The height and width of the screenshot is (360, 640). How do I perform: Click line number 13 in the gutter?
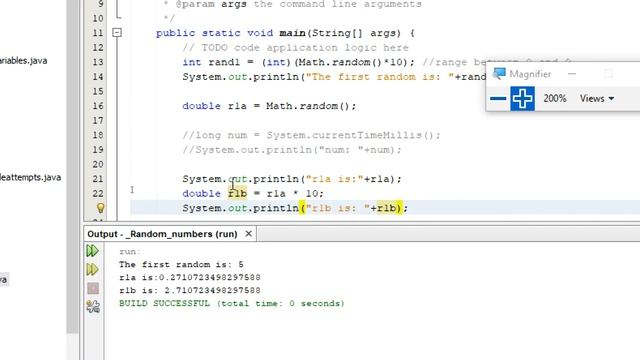coord(98,62)
